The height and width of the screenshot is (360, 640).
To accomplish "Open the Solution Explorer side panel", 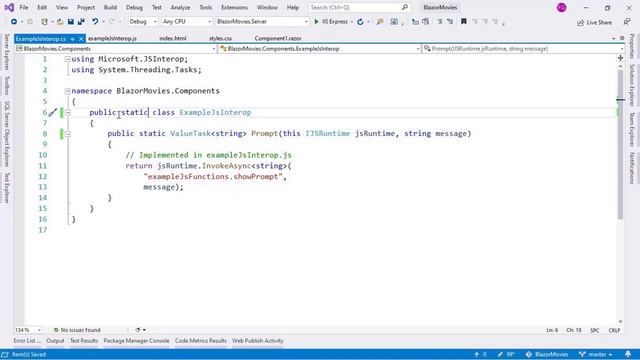I will point(632,85).
